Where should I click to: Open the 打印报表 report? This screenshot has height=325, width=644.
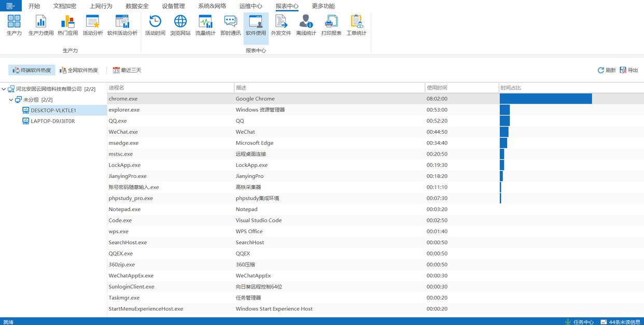pos(331,25)
